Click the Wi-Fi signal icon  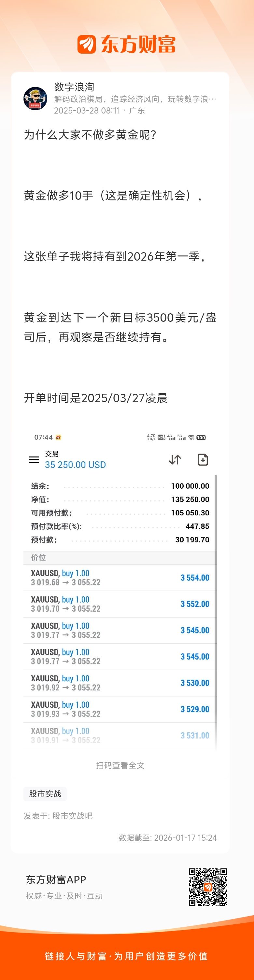[191, 438]
